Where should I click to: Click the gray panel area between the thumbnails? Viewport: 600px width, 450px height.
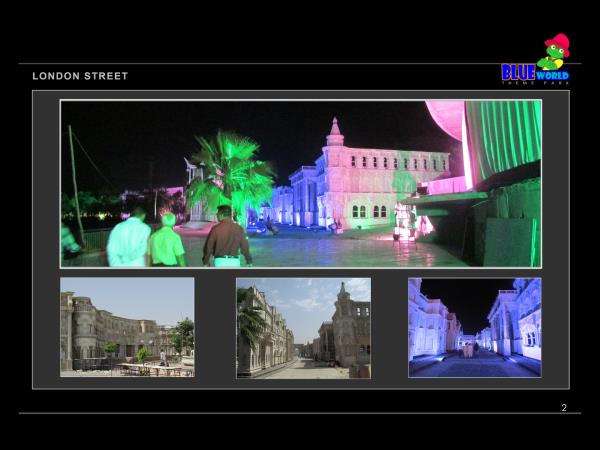tap(215, 327)
